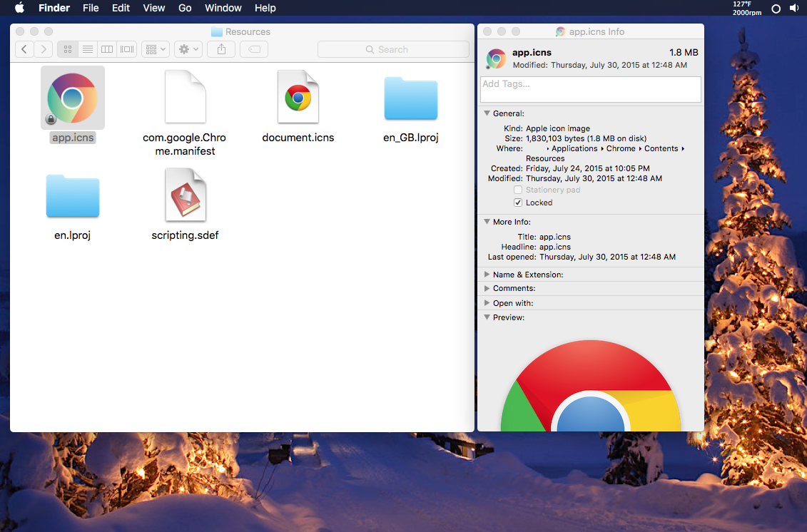The image size is (807, 532).
Task: Select the en.lproj folder icon
Action: coord(73,196)
